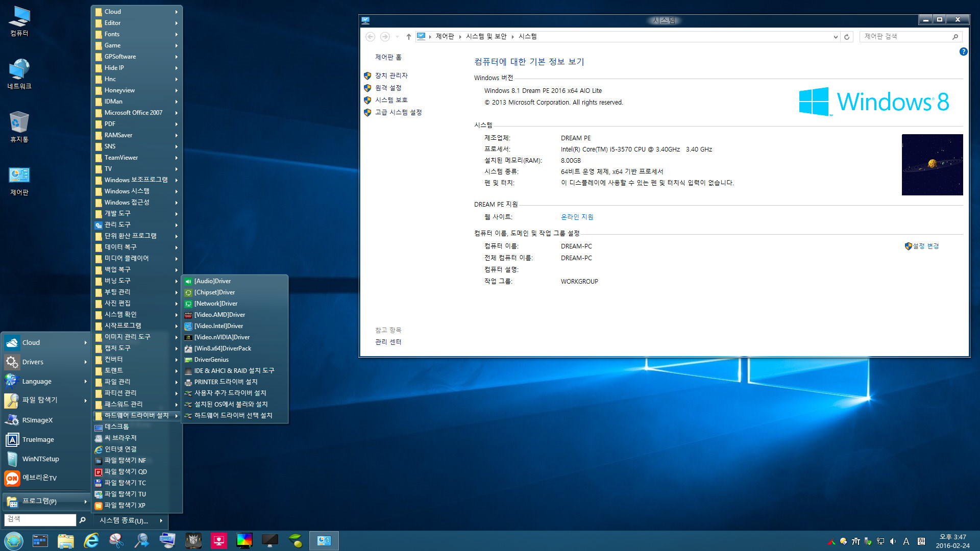Open TrueImage from the start menu
This screenshot has height=551, width=980.
click(46, 440)
